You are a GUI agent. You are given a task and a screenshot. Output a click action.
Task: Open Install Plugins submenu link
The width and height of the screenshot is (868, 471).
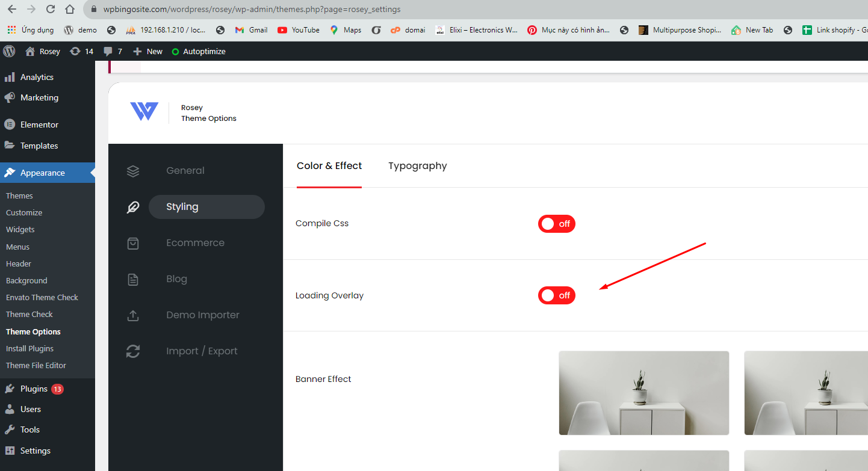29,349
